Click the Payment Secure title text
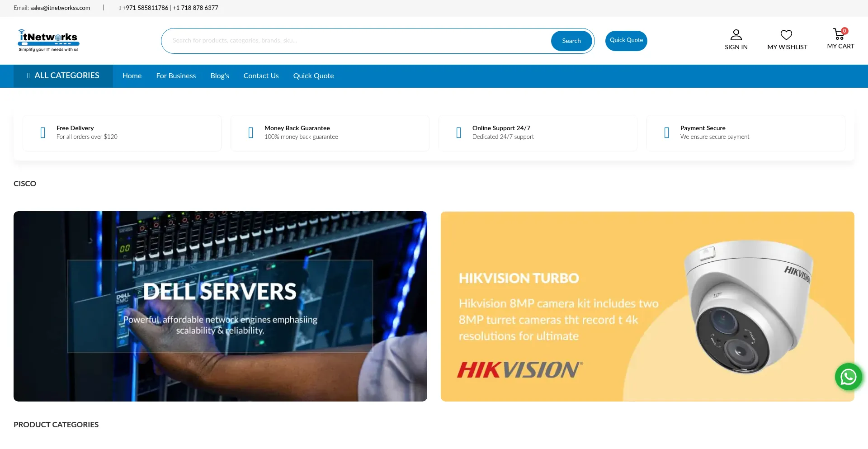 pos(703,128)
